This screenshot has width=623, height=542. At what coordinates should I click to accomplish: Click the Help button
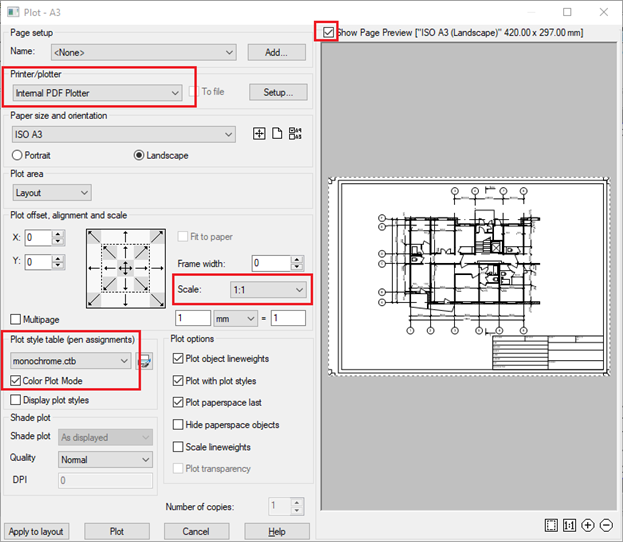pos(277,531)
